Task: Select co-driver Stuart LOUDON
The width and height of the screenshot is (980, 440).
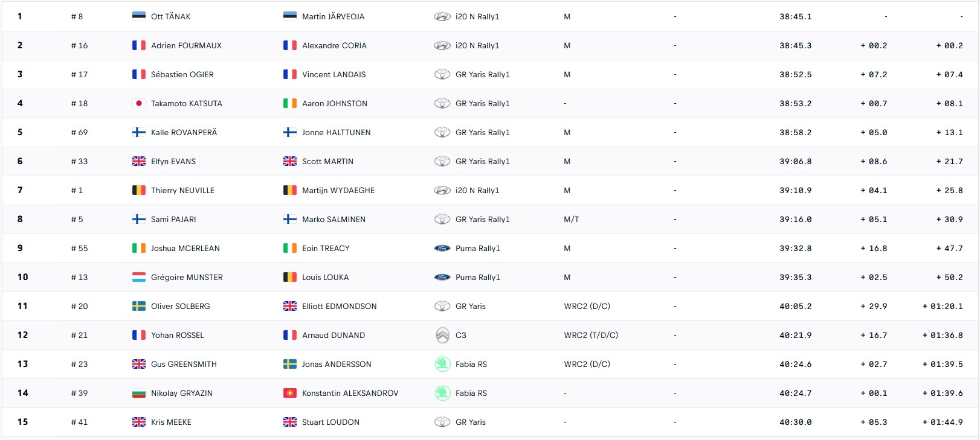Action: (x=330, y=422)
